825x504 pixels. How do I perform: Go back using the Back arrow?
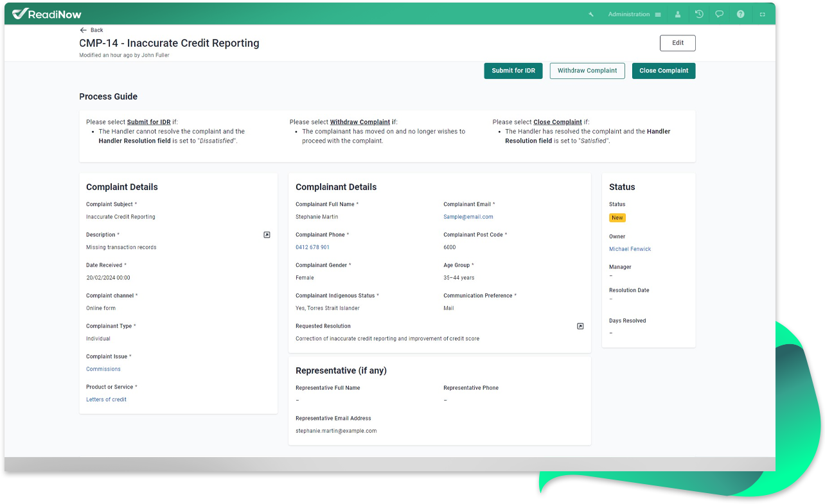(x=91, y=30)
